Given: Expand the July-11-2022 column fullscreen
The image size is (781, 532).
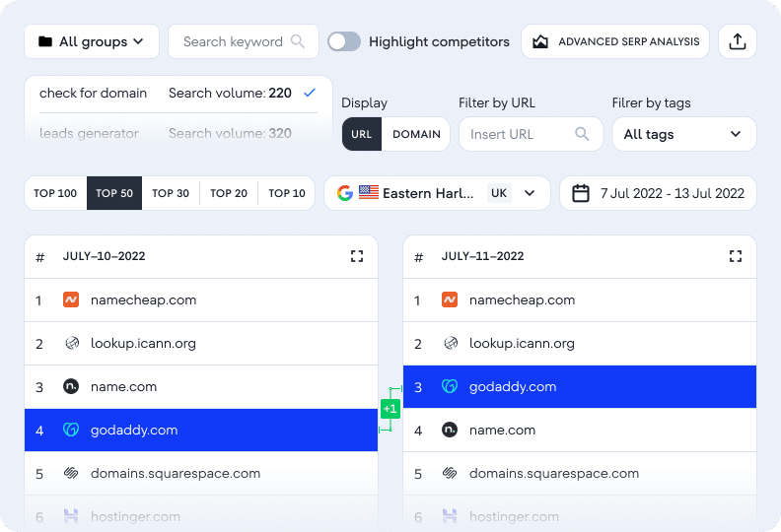Looking at the screenshot, I should [x=736, y=256].
